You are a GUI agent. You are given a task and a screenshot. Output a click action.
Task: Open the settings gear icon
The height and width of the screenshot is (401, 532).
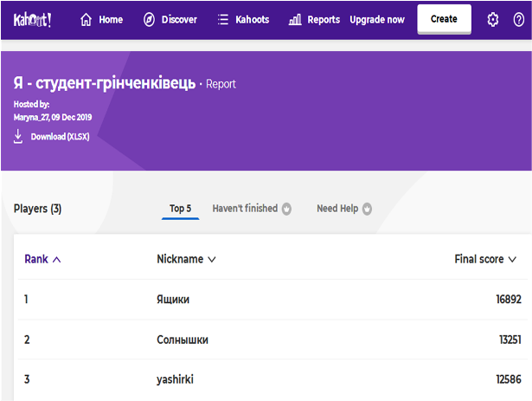493,19
